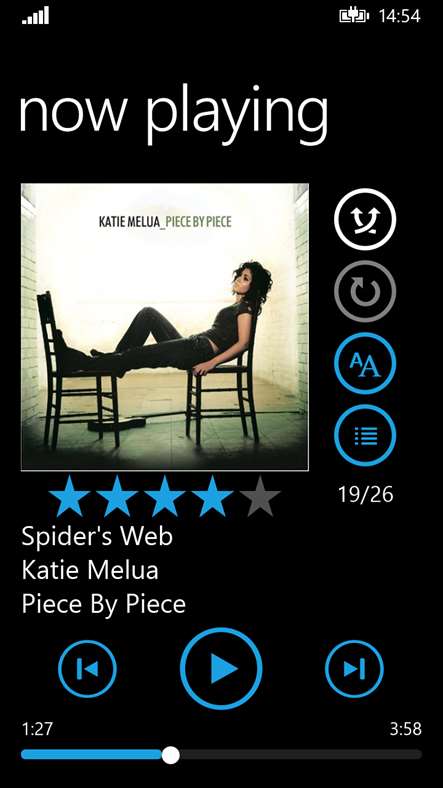This screenshot has height=788, width=443.
Task: Open lyrics with the AA icon
Action: [x=365, y=363]
